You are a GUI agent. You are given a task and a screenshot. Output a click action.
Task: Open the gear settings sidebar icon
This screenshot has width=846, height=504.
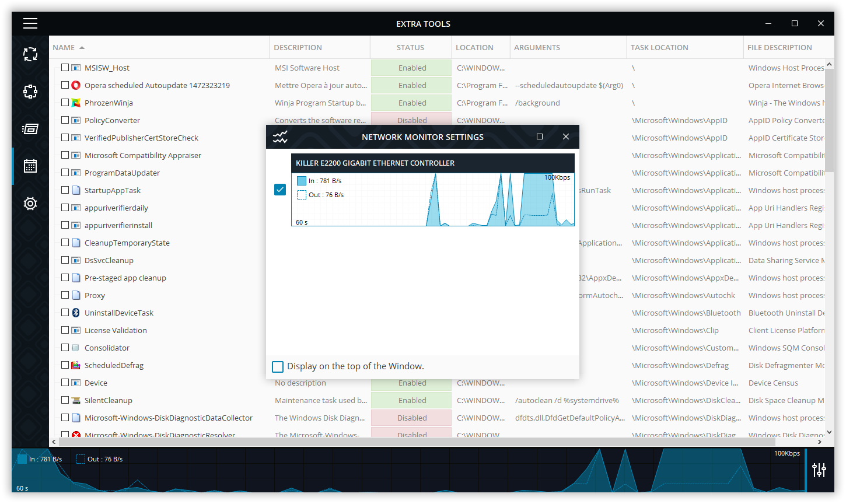pyautogui.click(x=30, y=204)
